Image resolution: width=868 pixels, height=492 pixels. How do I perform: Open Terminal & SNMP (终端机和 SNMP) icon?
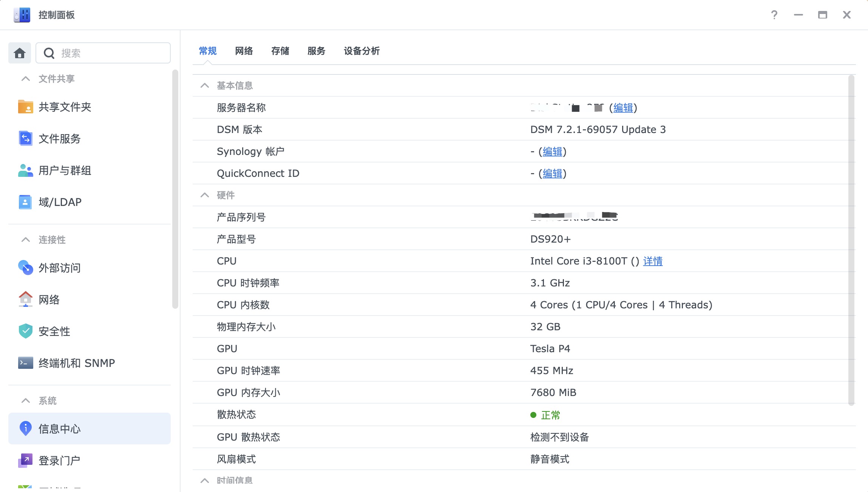coord(25,363)
